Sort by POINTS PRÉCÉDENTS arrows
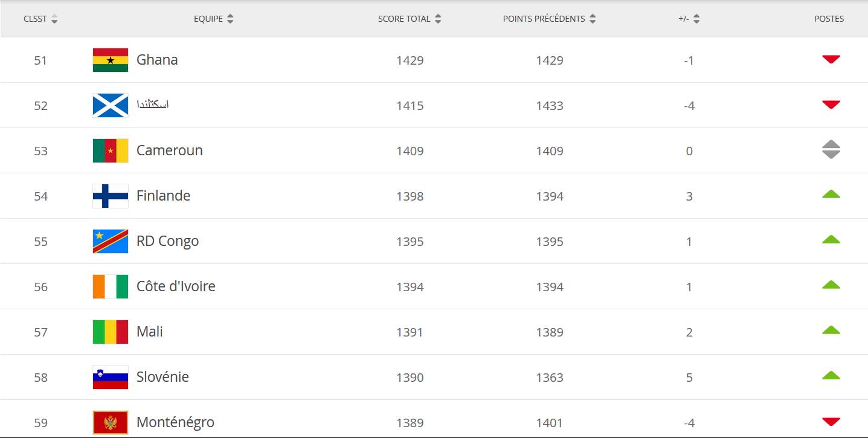Viewport: 868px width, 438px height. 593,19
